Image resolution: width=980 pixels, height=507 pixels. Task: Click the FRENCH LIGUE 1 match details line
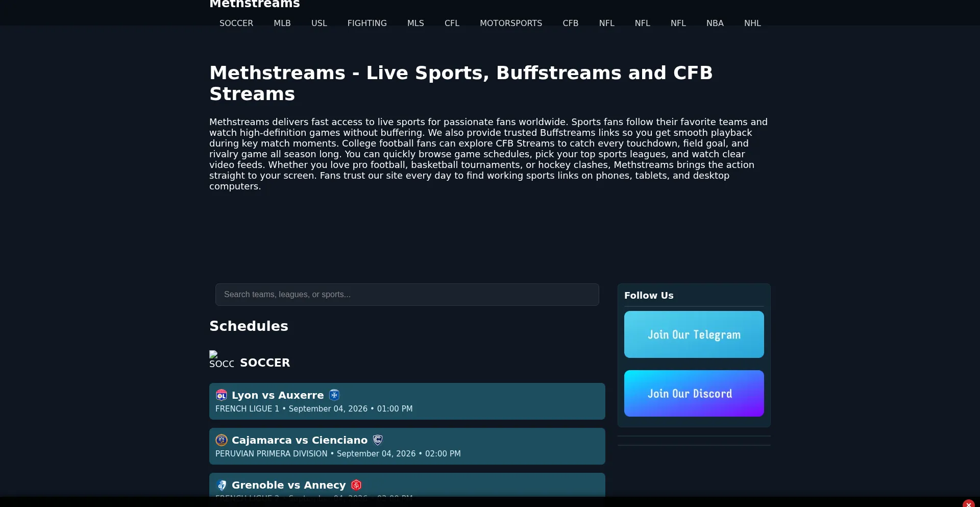pyautogui.click(x=314, y=409)
